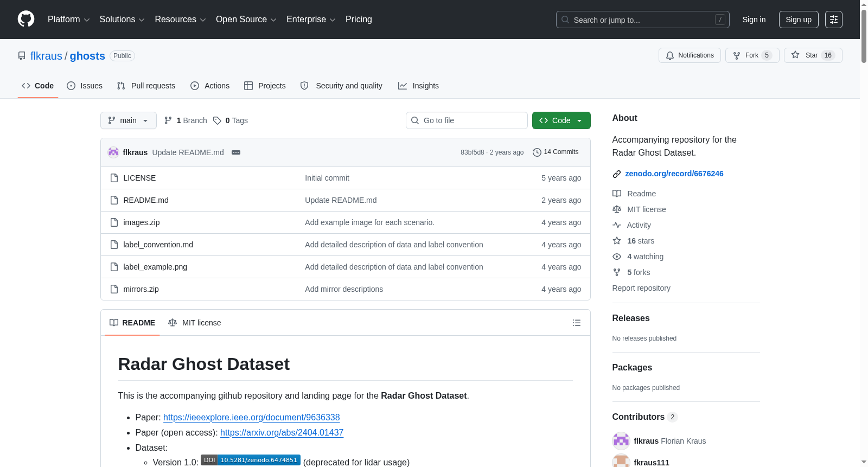The image size is (868, 467).
Task: Open the Insights tab
Action: click(x=418, y=86)
